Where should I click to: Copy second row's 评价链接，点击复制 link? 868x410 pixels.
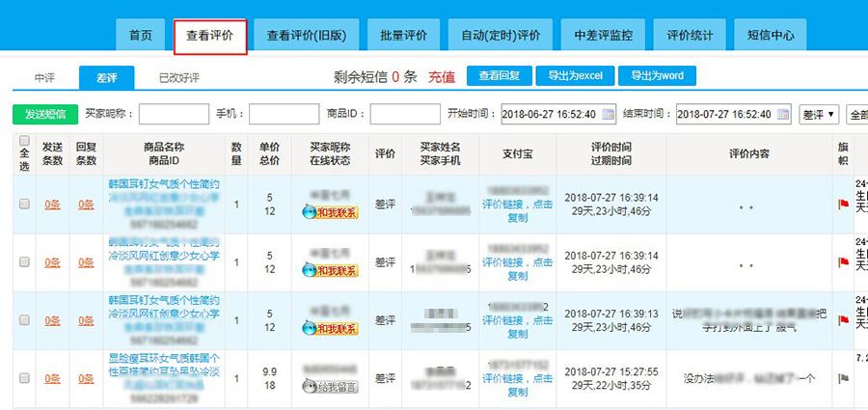point(518,269)
